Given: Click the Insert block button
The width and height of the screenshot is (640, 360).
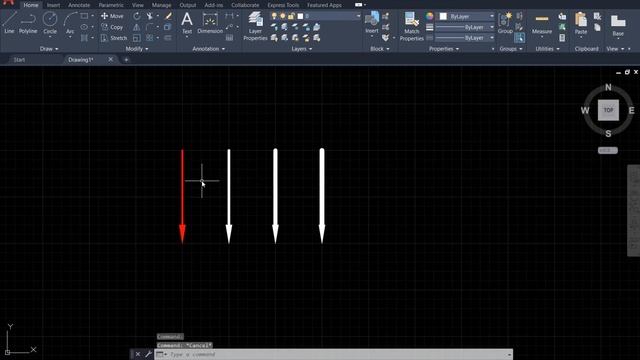Looking at the screenshot, I should [x=372, y=23].
